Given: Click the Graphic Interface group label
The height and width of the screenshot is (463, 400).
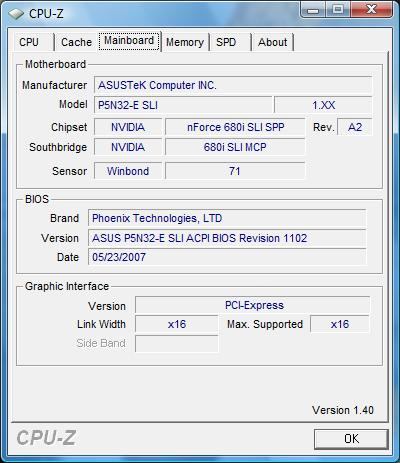Looking at the screenshot, I should point(67,286).
